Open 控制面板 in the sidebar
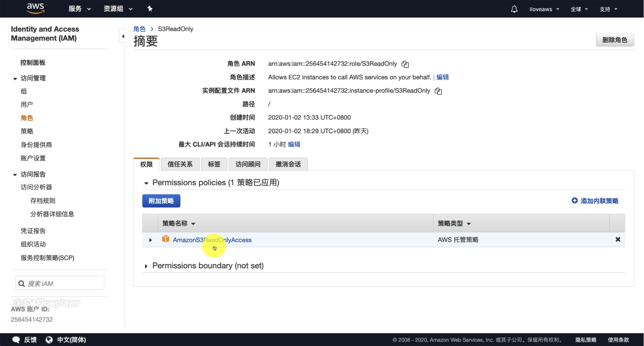 tap(33, 63)
